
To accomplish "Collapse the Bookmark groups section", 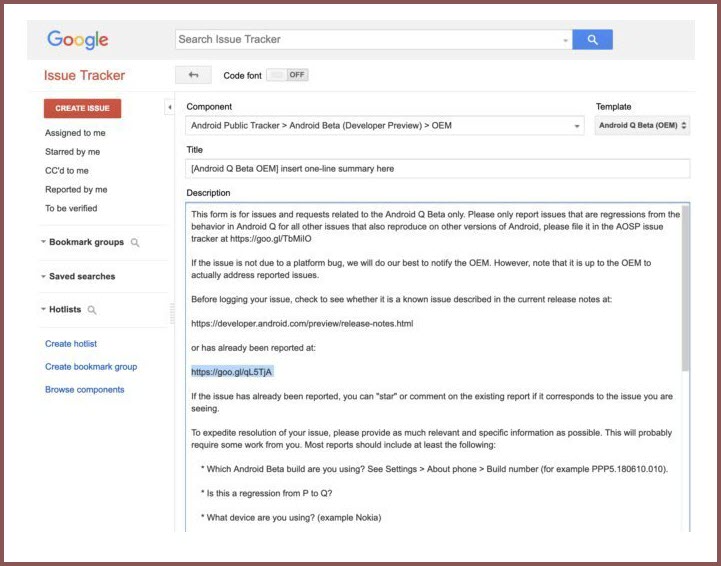I will point(44,243).
